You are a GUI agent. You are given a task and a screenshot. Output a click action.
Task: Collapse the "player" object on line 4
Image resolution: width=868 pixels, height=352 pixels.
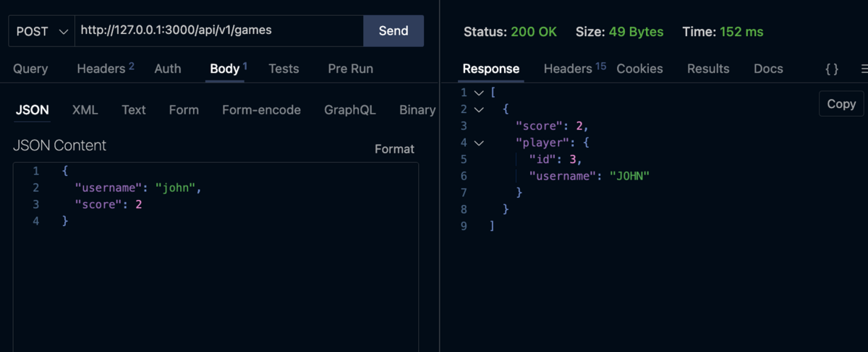[478, 143]
